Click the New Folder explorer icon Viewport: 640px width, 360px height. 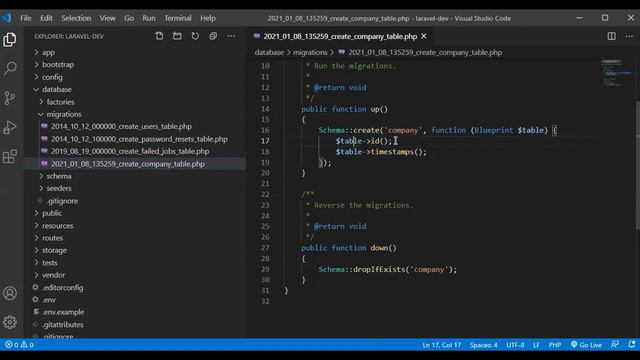click(177, 36)
